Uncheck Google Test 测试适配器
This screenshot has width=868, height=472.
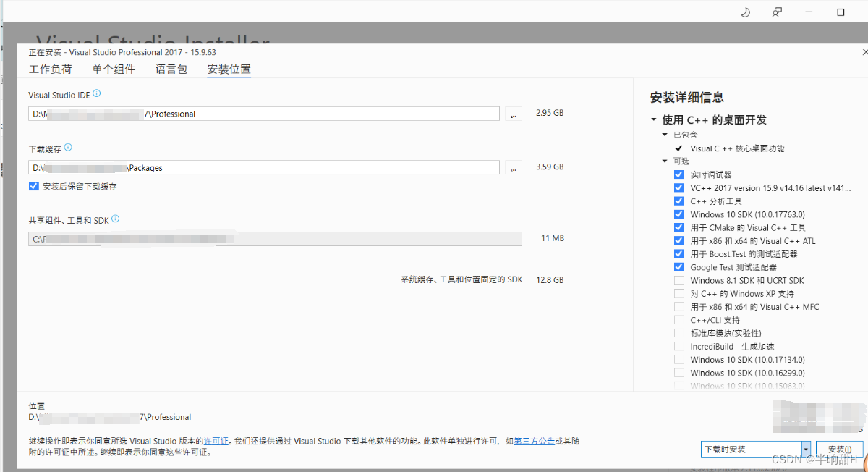coord(678,267)
